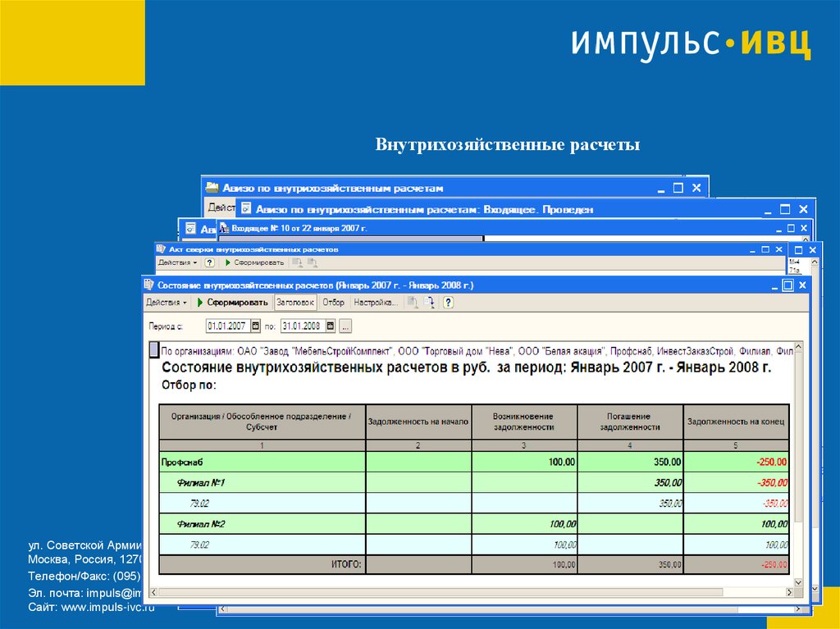Select the Филиал №1 row label
Viewport: 840px width, 629px height.
point(200,483)
